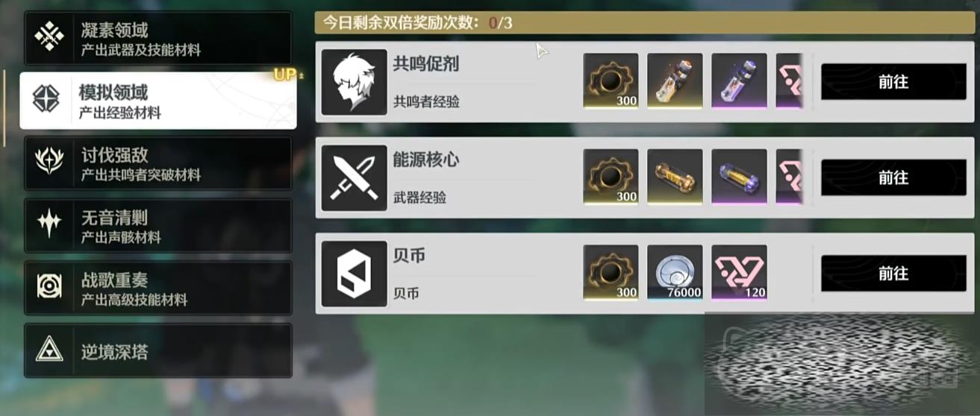980x416 pixels.
Task: Open the 逆境深塔 category
Action: pos(158,350)
